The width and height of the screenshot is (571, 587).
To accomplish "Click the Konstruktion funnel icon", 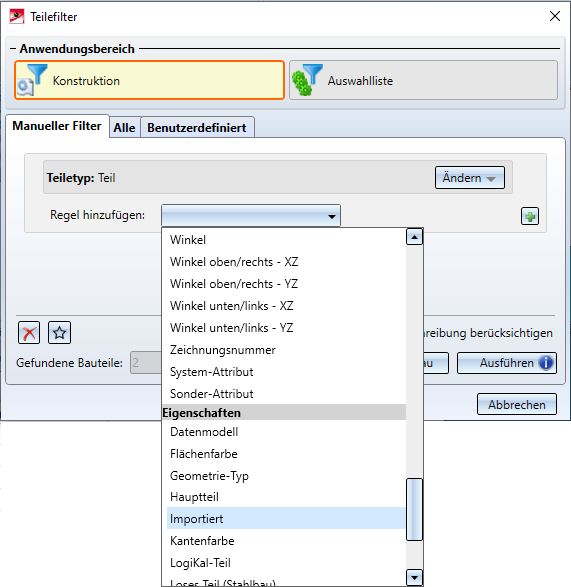I will tap(32, 79).
